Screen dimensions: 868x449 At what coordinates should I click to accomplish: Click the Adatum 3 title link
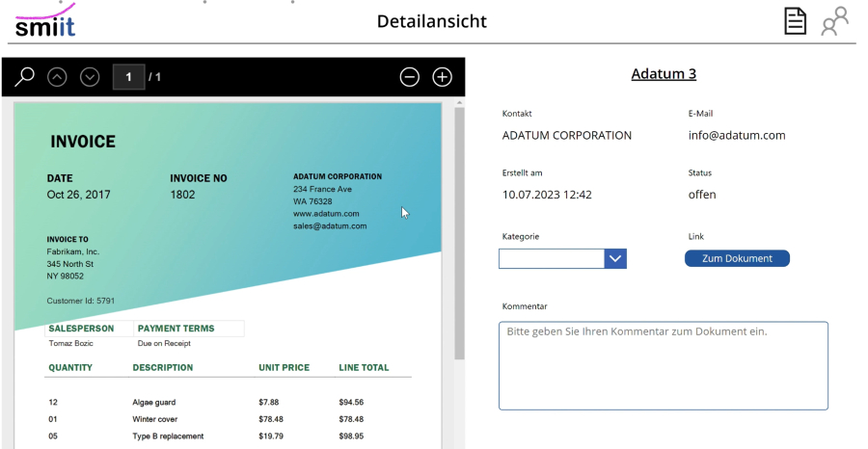click(664, 74)
